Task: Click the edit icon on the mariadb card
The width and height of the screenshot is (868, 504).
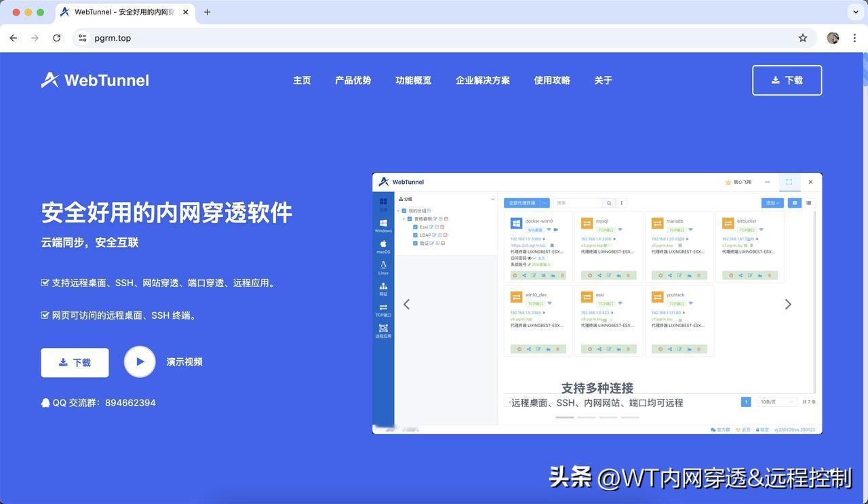Action: [679, 275]
